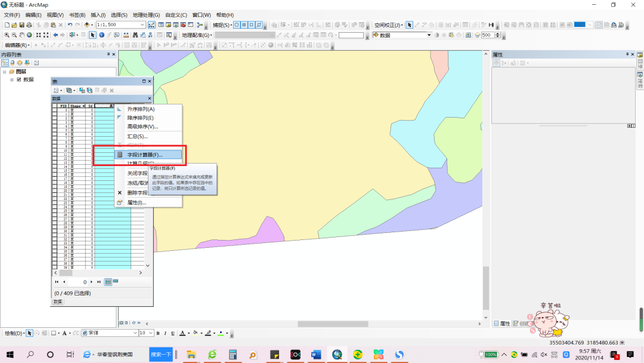Switch to 属性 tab in right panel
Image resolution: width=644 pixels, height=363 pixels.
pyautogui.click(x=502, y=324)
